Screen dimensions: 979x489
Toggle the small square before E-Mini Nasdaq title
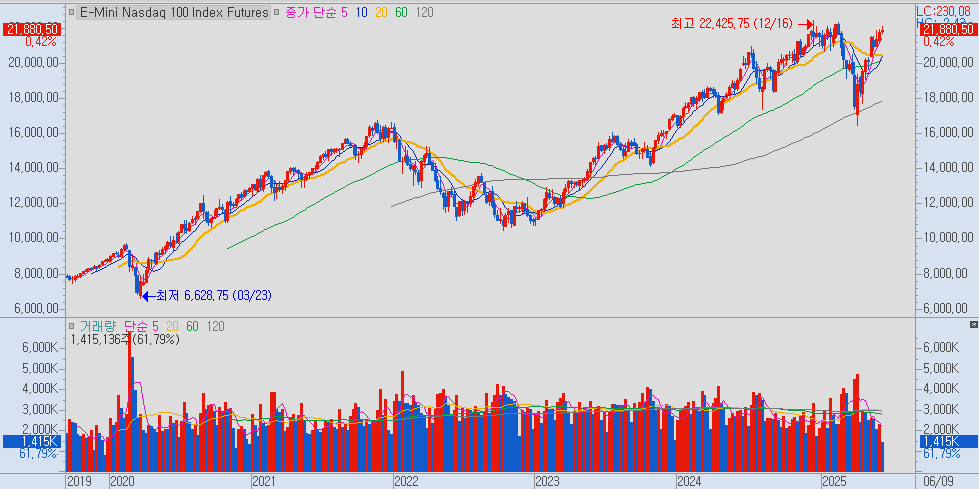tap(72, 12)
